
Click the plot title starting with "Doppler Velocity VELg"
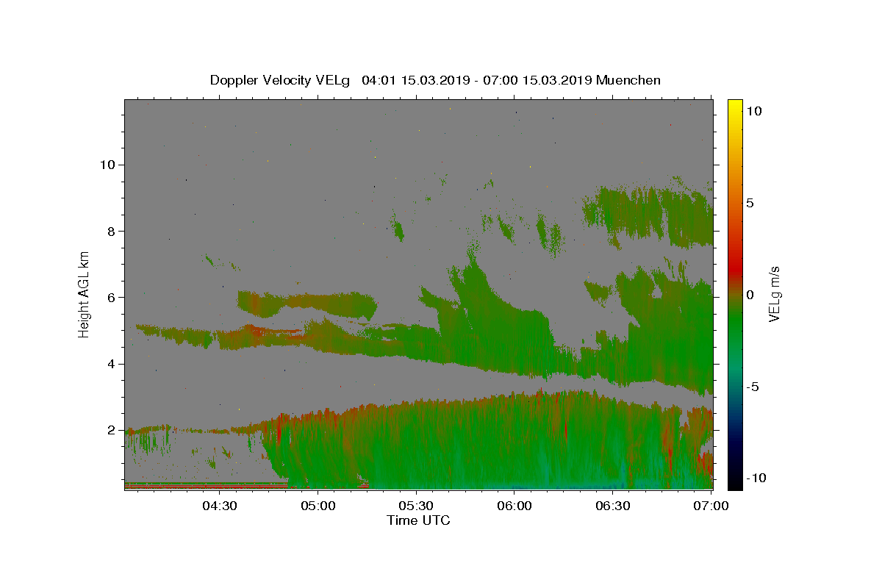pos(435,80)
